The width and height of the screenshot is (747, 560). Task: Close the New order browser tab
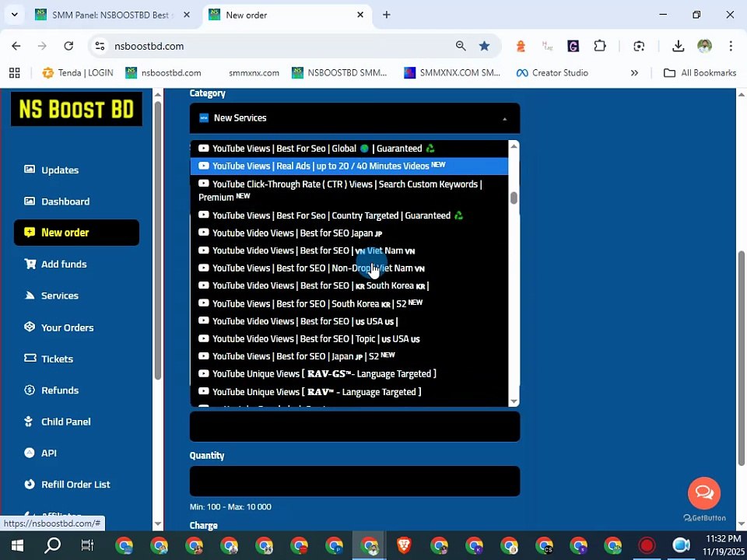pyautogui.click(x=360, y=15)
